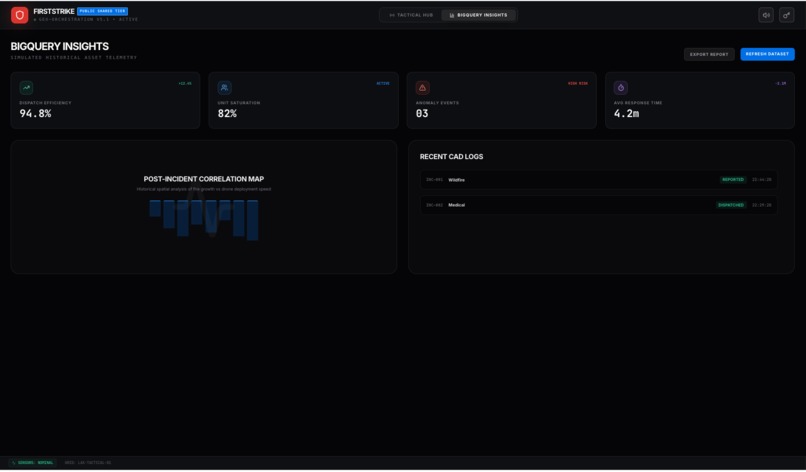Viewport: 806px width, 472px height.
Task: Click the Unit Saturation users icon
Action: (224, 87)
